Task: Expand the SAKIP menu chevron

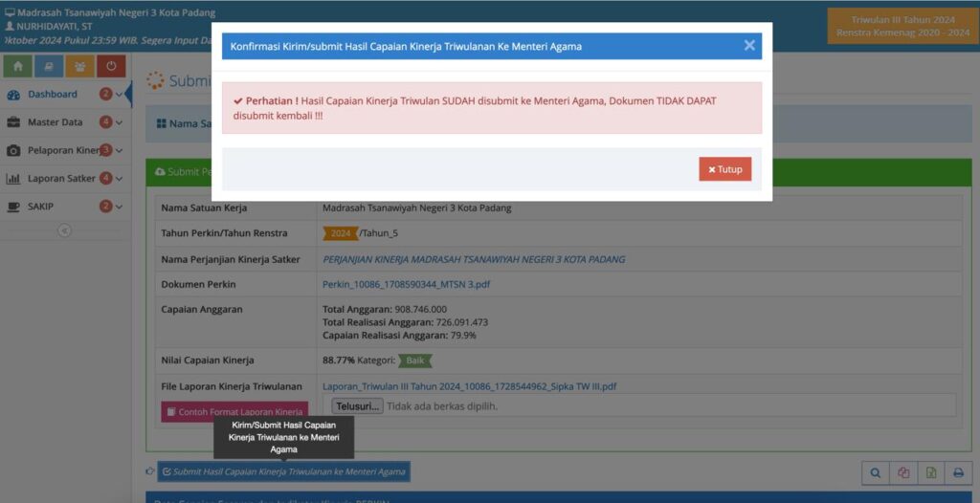Action: tap(120, 207)
